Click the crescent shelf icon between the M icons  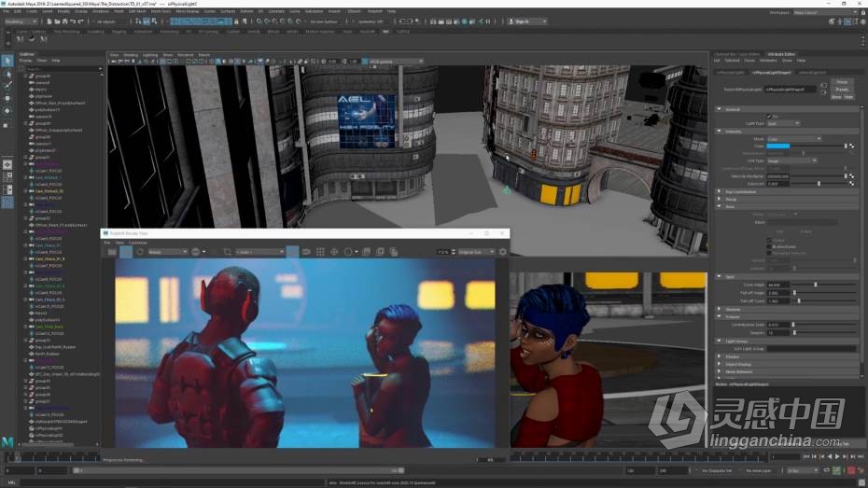[x=32, y=39]
